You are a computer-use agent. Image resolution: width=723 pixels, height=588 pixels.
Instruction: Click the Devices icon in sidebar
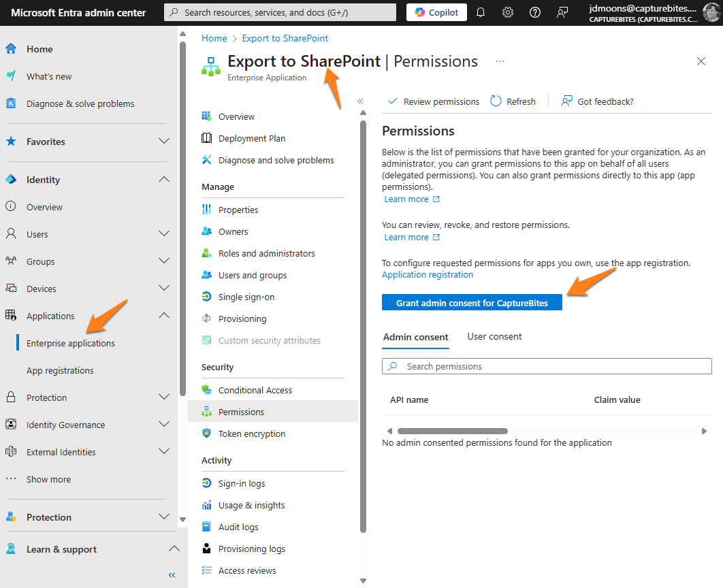(x=11, y=288)
